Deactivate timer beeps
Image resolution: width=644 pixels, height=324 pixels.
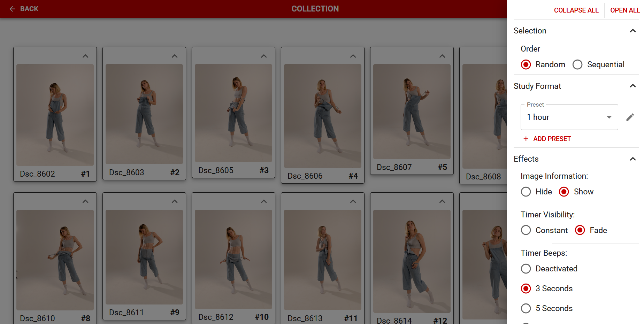point(526,269)
